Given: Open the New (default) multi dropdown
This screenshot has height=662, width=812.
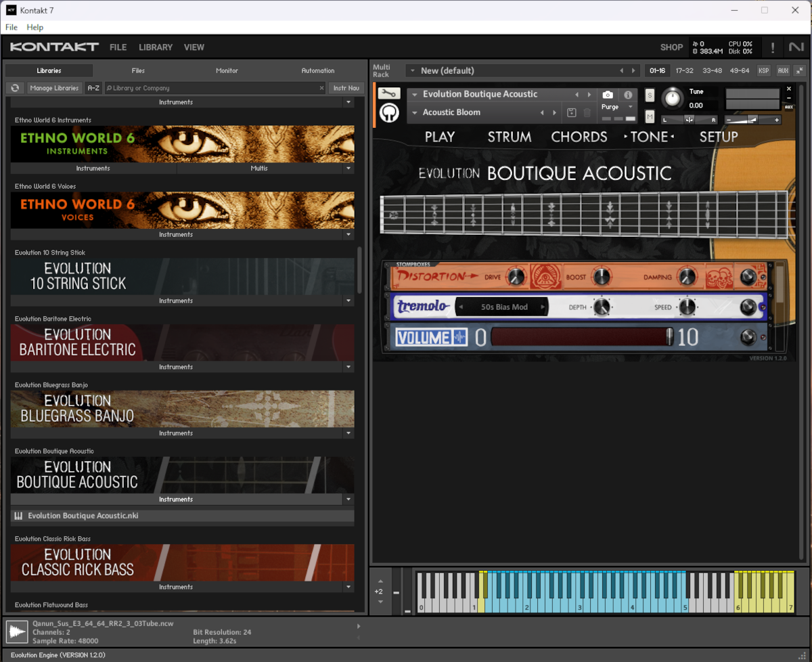Looking at the screenshot, I should (x=411, y=70).
